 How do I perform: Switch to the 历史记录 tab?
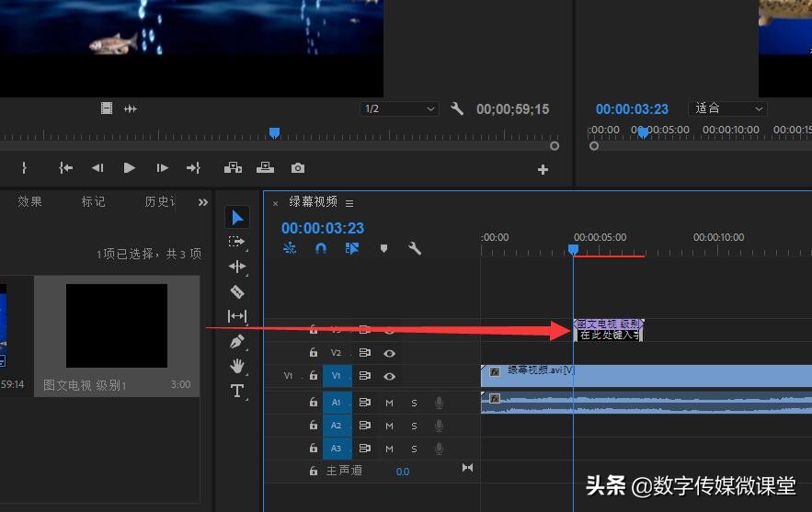pyautogui.click(x=160, y=201)
